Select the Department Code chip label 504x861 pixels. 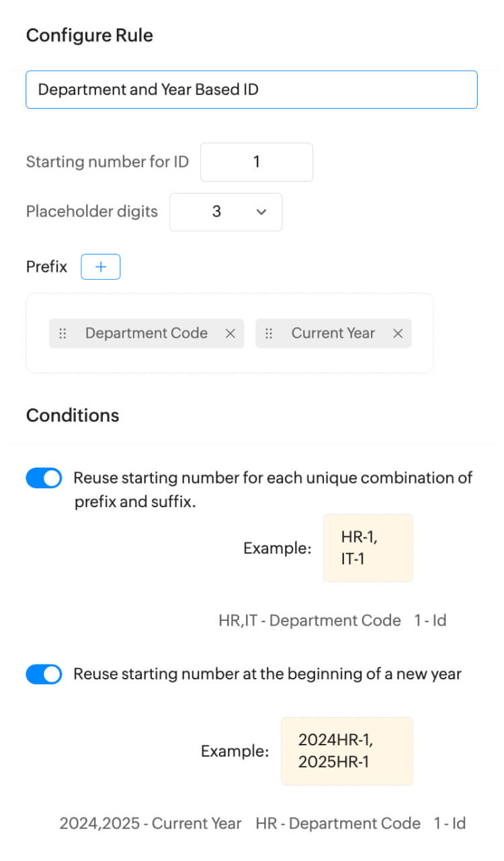(146, 334)
